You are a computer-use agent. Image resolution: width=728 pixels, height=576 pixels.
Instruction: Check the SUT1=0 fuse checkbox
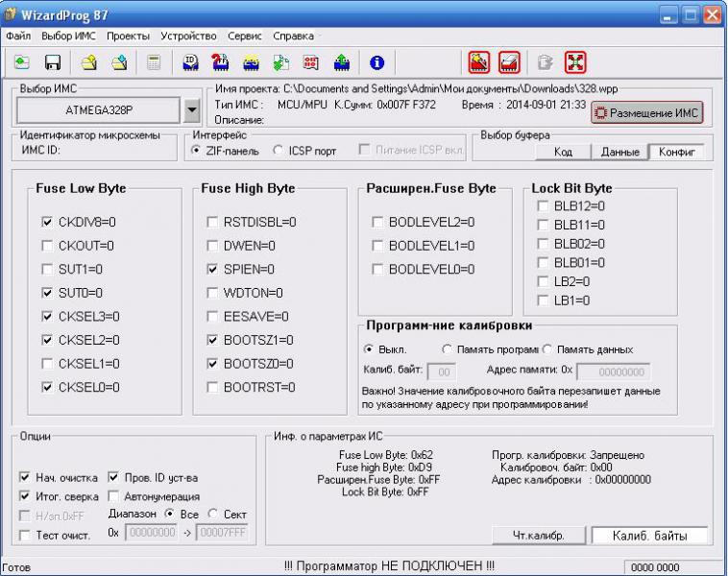coord(47,269)
